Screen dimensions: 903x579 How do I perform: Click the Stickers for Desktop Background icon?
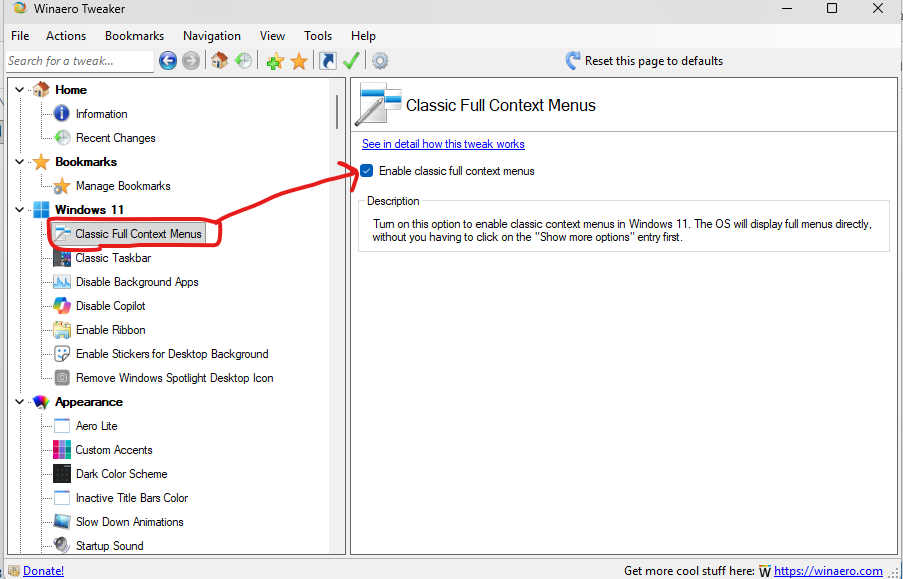[62, 354]
